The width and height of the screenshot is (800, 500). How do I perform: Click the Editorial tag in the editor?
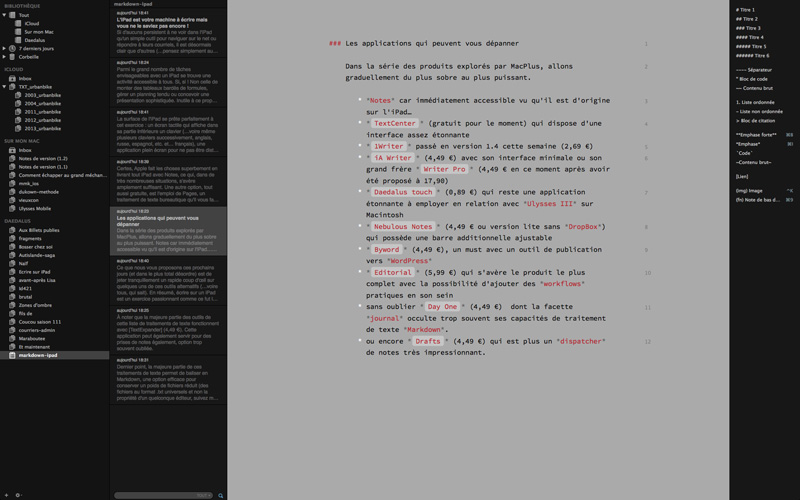coord(392,272)
